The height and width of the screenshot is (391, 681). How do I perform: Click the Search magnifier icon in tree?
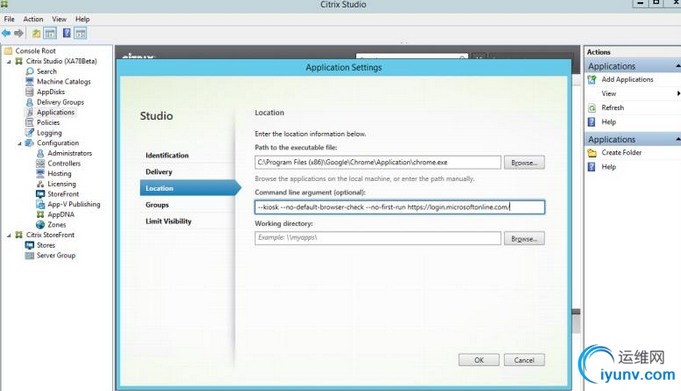(30, 71)
